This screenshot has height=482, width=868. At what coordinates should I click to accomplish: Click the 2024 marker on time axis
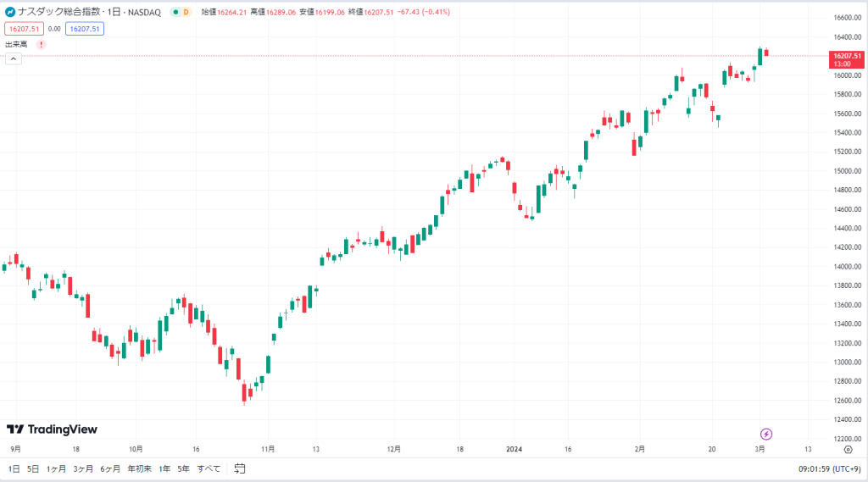tap(515, 449)
